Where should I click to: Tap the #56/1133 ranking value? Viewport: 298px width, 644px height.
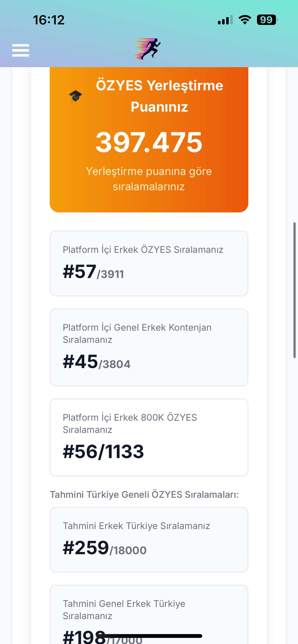103,452
